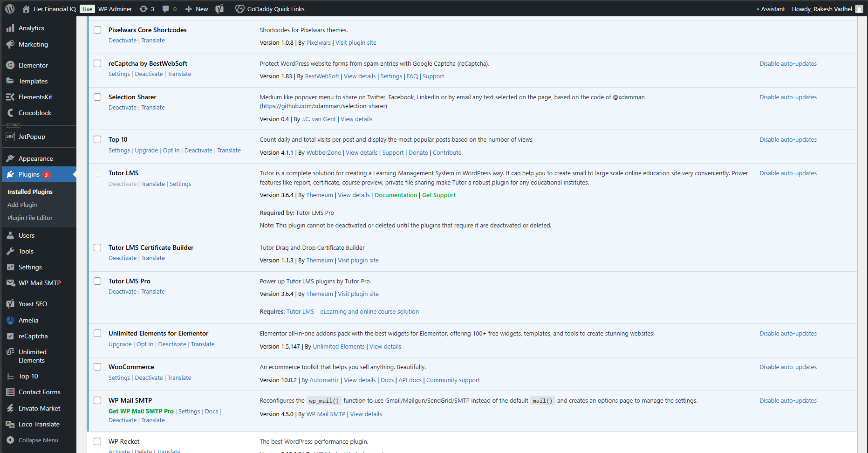Deactivate the Selection Sharer plugin
Screen dimensions: 868x453
click(x=123, y=108)
